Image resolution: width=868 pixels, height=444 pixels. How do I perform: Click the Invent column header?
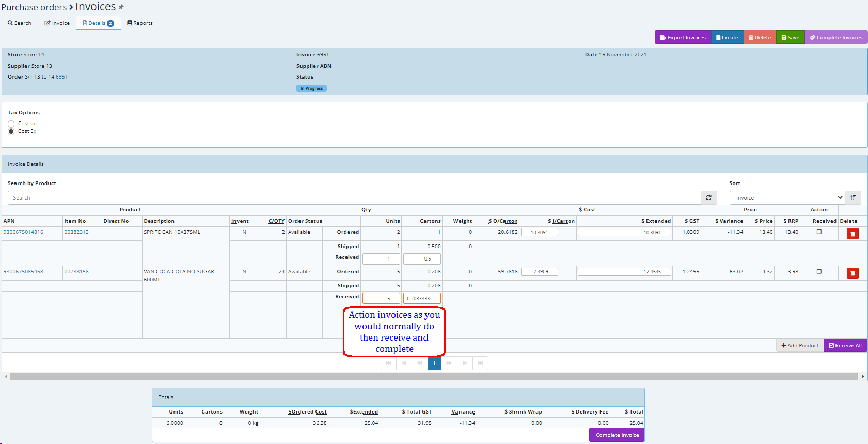point(240,221)
